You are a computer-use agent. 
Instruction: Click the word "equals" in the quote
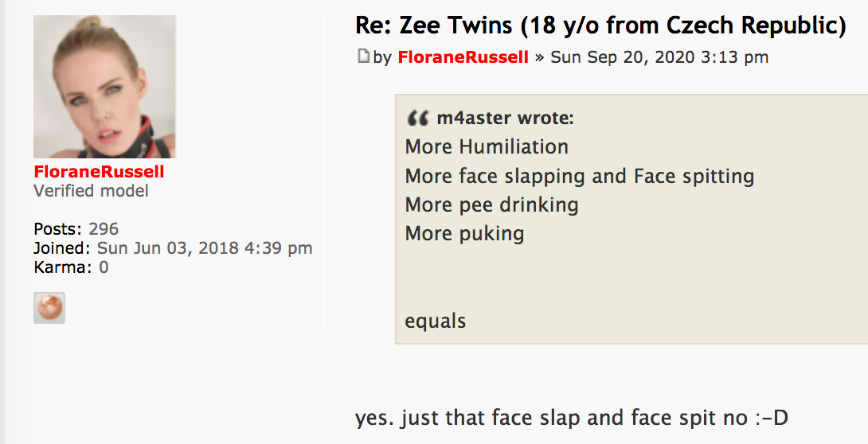(x=435, y=321)
